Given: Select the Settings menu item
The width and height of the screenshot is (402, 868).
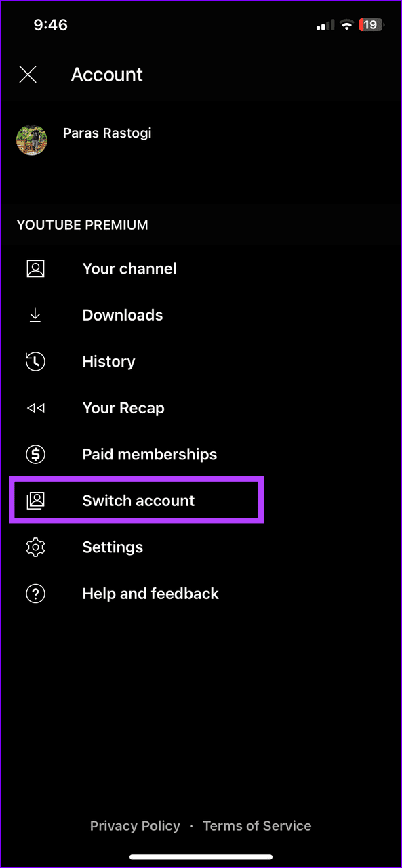Looking at the screenshot, I should click(112, 547).
